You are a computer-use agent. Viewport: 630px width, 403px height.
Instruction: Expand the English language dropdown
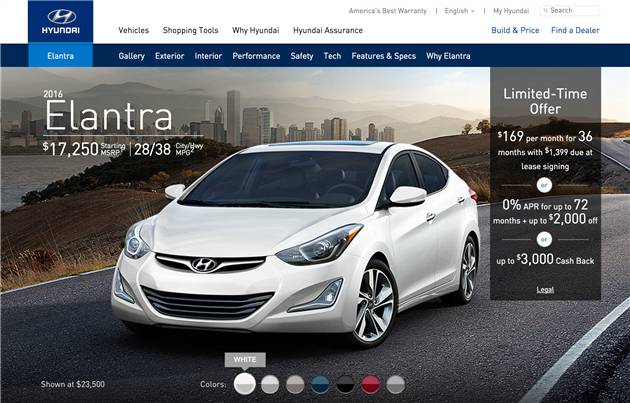click(x=459, y=11)
